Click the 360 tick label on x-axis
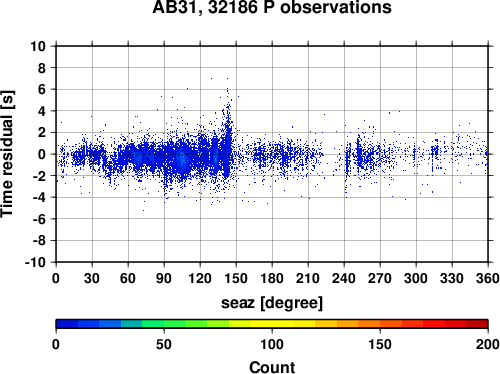 pos(488,278)
